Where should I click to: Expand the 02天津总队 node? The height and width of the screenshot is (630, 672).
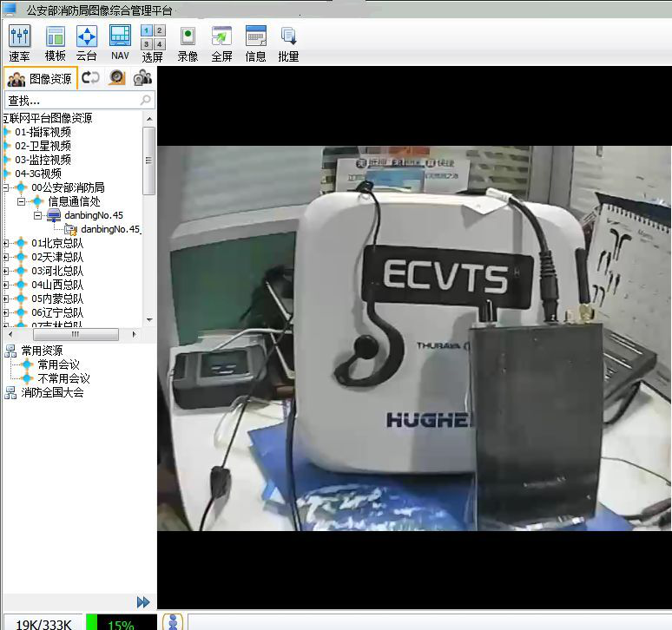tap(5, 257)
